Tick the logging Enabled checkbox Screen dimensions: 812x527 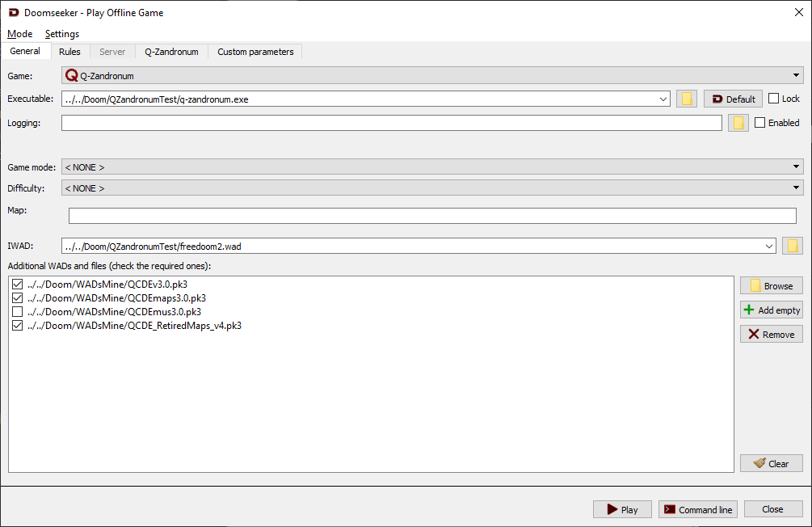pyautogui.click(x=760, y=123)
